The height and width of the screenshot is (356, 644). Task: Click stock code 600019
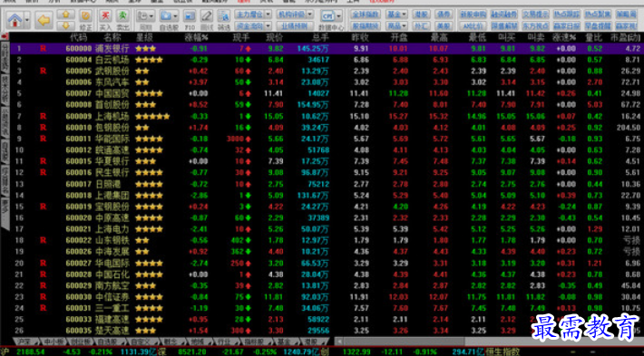[x=79, y=207]
